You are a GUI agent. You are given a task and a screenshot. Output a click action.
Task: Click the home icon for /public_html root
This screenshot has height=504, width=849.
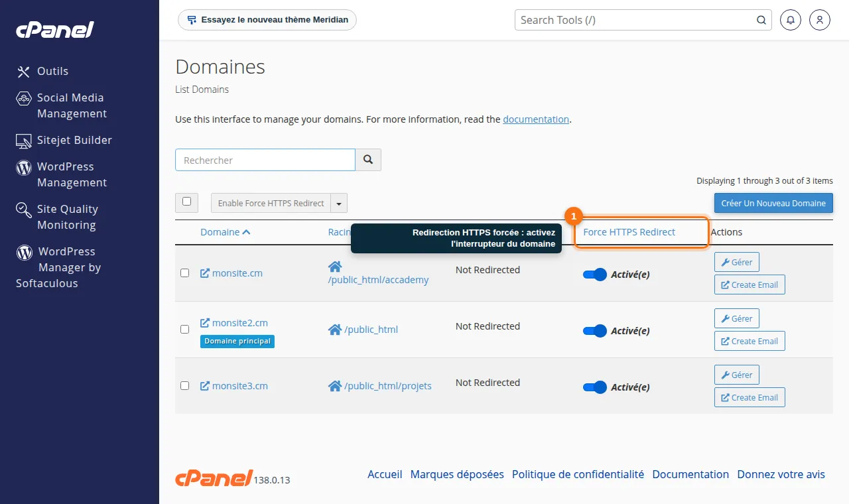click(x=335, y=329)
